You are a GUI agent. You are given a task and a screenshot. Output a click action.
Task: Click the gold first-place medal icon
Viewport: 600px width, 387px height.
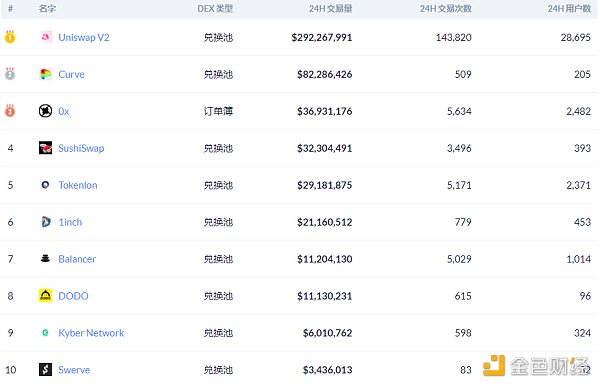[x=10, y=37]
